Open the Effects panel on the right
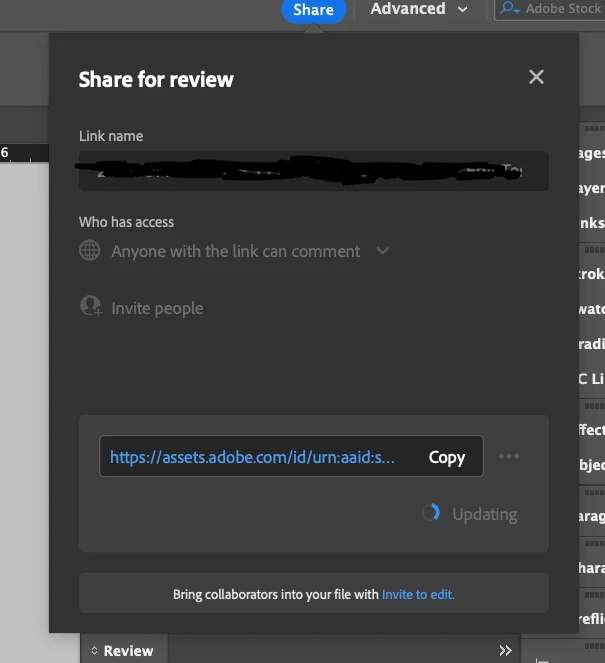Image resolution: width=605 pixels, height=663 pixels. 592,430
